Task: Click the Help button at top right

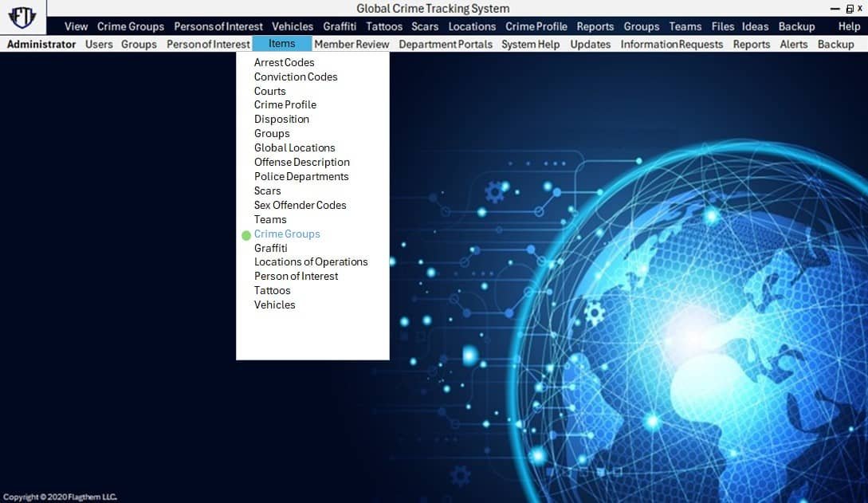Action: click(x=849, y=26)
